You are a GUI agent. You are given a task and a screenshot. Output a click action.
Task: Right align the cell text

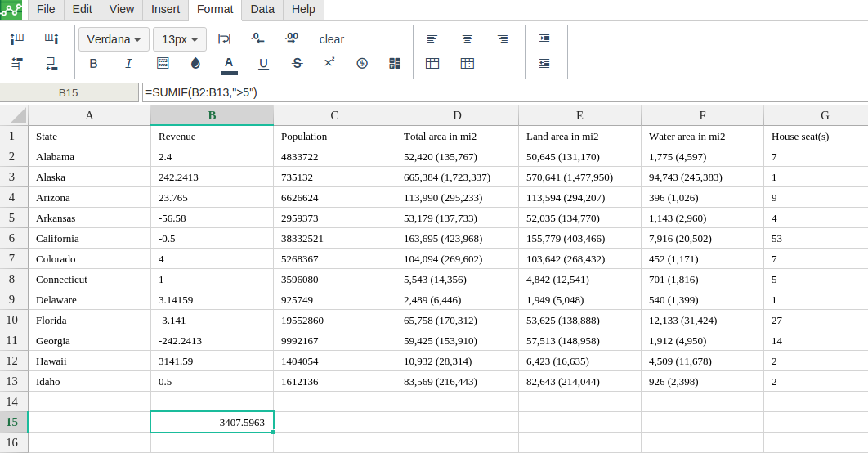click(503, 38)
